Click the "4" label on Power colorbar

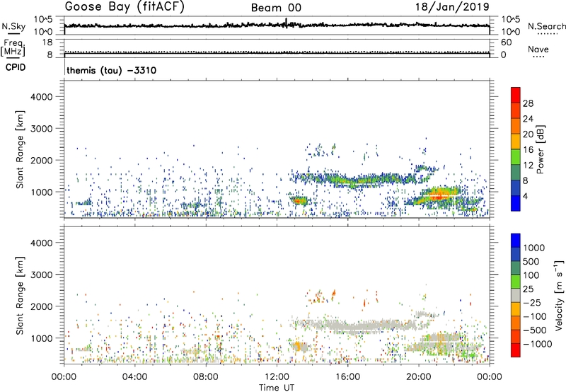(526, 196)
